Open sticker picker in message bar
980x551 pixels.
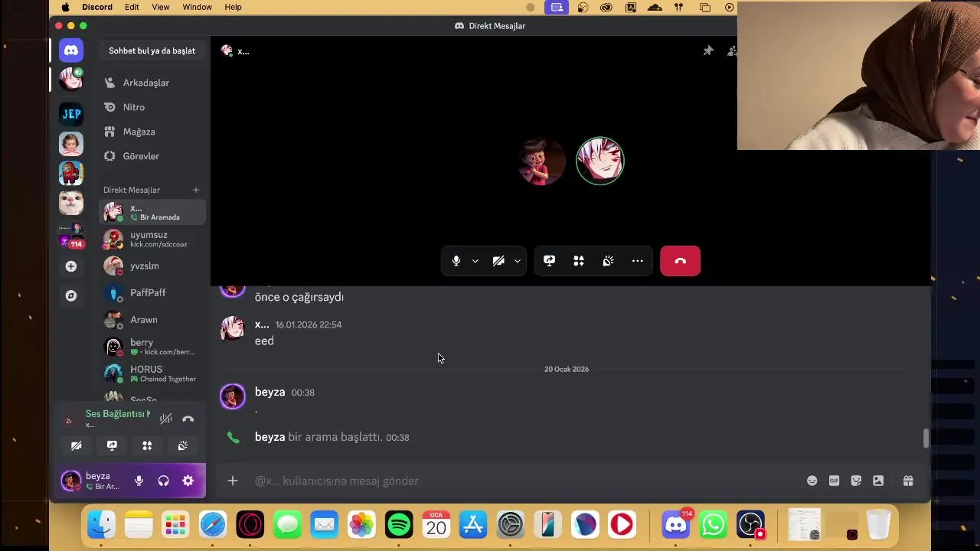click(x=856, y=481)
